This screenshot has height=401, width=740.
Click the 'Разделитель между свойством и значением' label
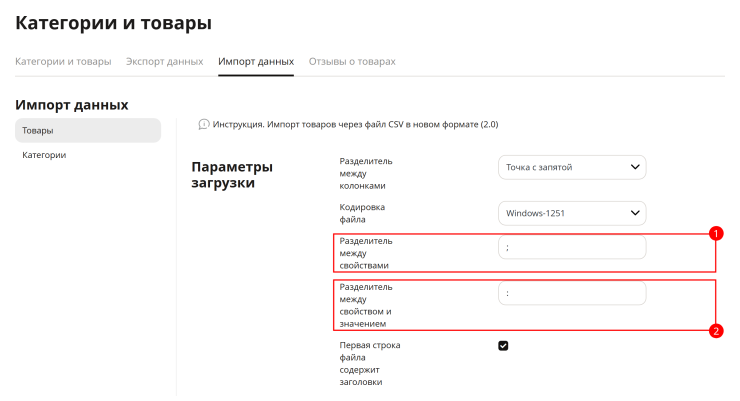click(366, 305)
